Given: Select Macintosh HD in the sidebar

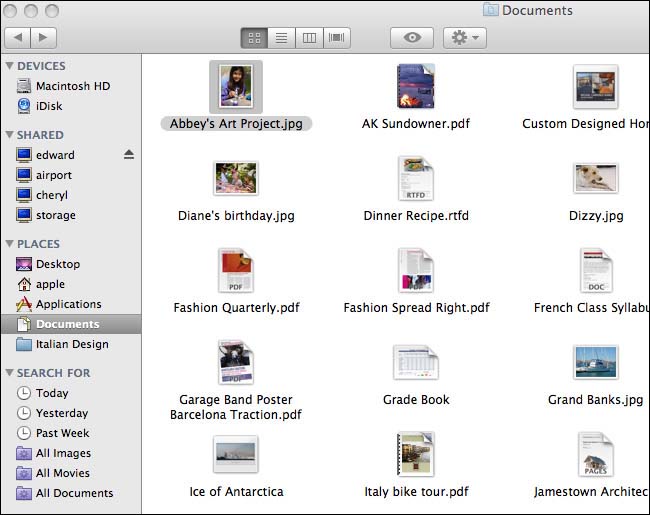Looking at the screenshot, I should pyautogui.click(x=72, y=86).
